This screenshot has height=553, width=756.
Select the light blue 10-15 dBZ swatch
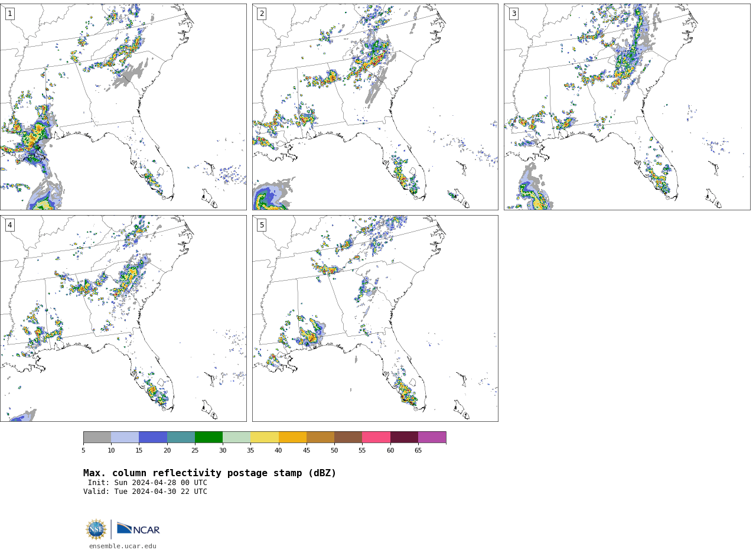125,437
